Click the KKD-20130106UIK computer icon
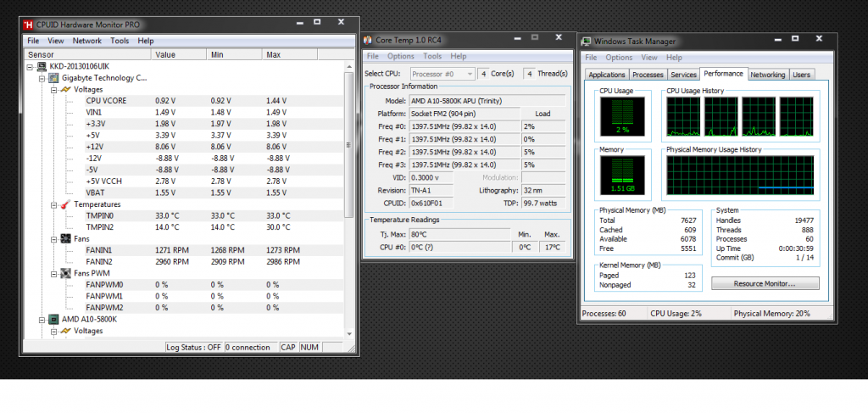The image size is (868, 413). tap(42, 66)
